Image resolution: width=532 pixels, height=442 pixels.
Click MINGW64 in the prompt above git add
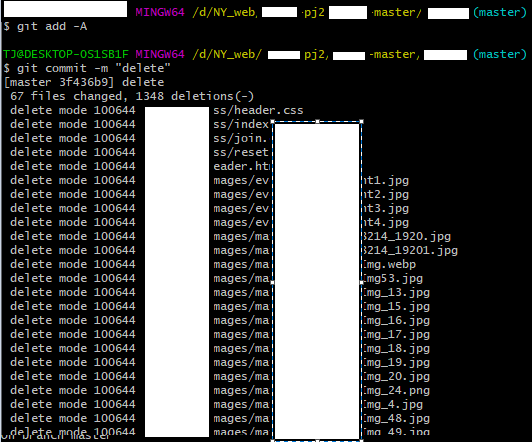tap(160, 13)
